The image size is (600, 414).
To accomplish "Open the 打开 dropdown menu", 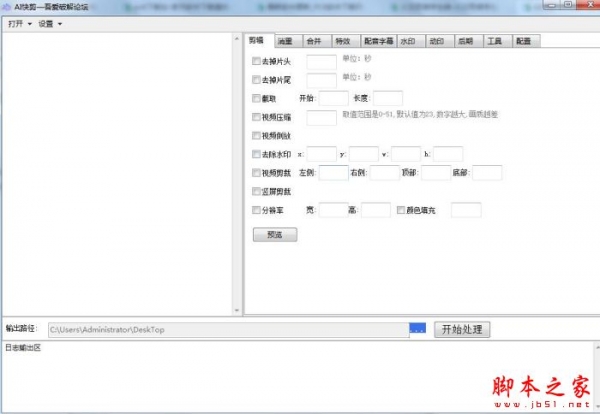I will click(20, 24).
